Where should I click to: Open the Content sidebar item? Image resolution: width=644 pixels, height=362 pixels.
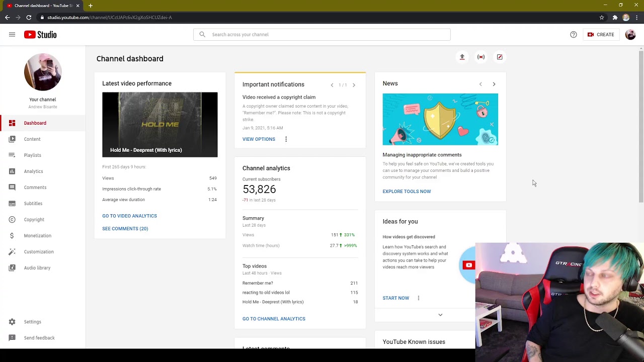click(x=43, y=139)
